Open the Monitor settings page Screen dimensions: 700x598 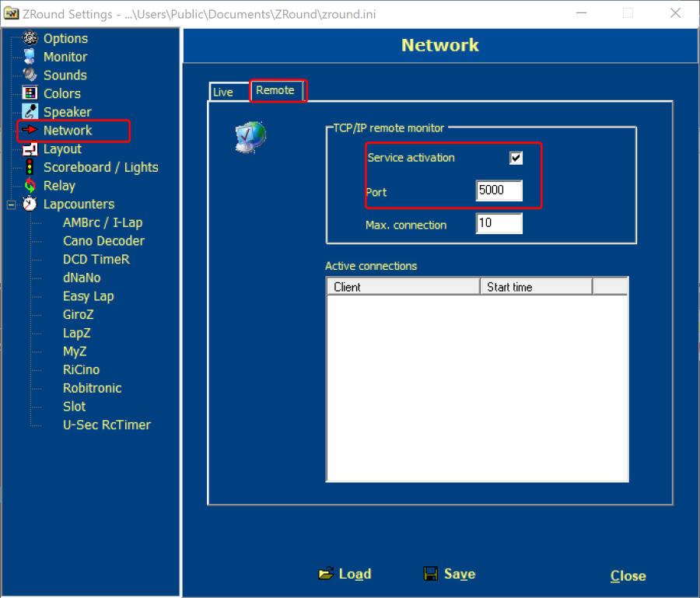click(65, 57)
